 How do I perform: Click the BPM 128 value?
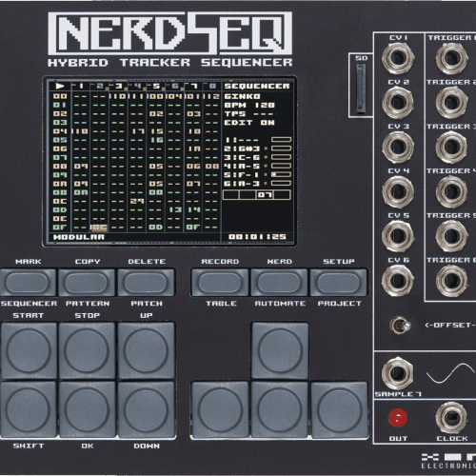coord(249,105)
